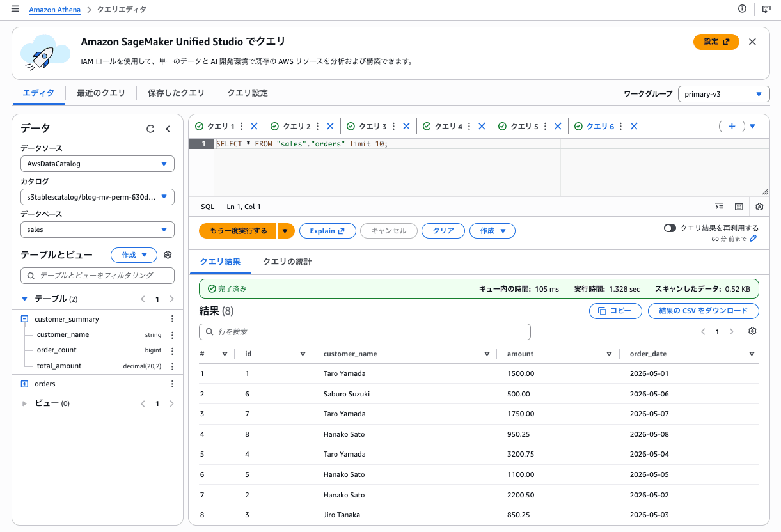Add a new query tab
Screen dimensions: 781x532
click(x=732, y=126)
